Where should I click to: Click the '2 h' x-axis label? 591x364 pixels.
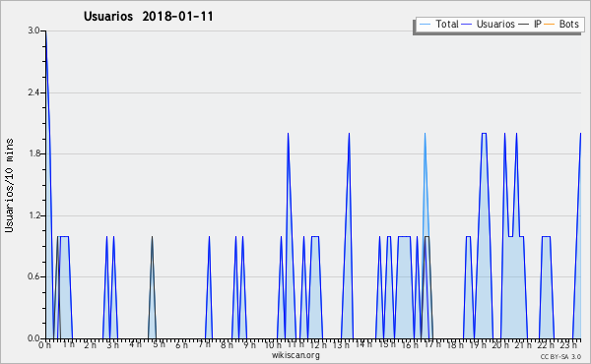[90, 345]
